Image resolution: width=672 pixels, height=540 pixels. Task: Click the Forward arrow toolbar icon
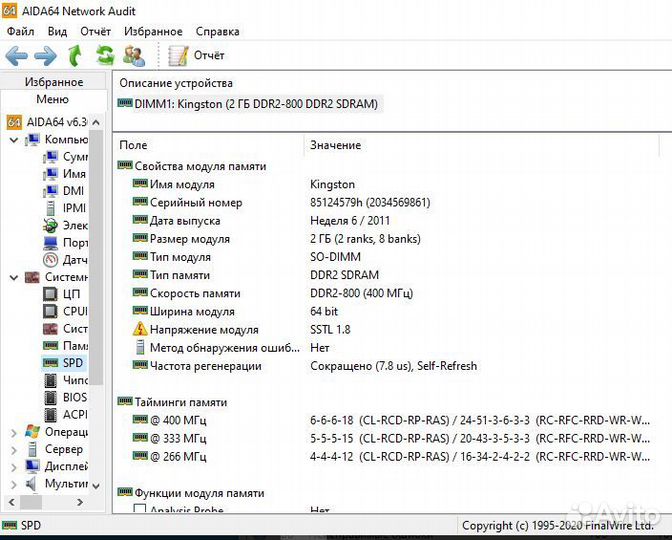point(45,56)
